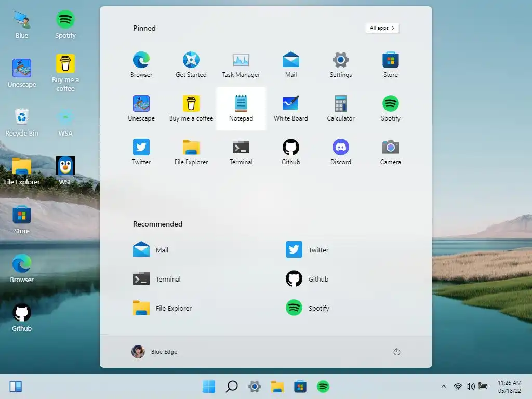The image size is (532, 399).
Task: Open Spotify in Recommended list
Action: pos(308,308)
